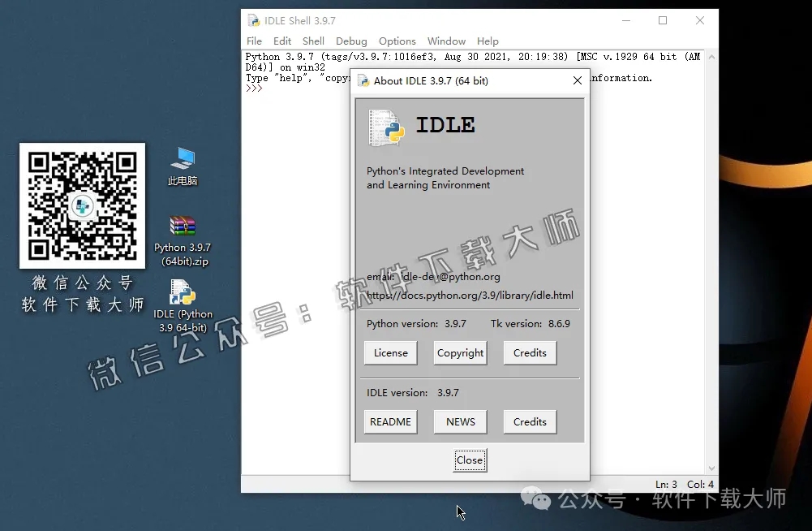Dismiss dialog with the bottom Close button
This screenshot has width=812, height=531.
coord(470,460)
